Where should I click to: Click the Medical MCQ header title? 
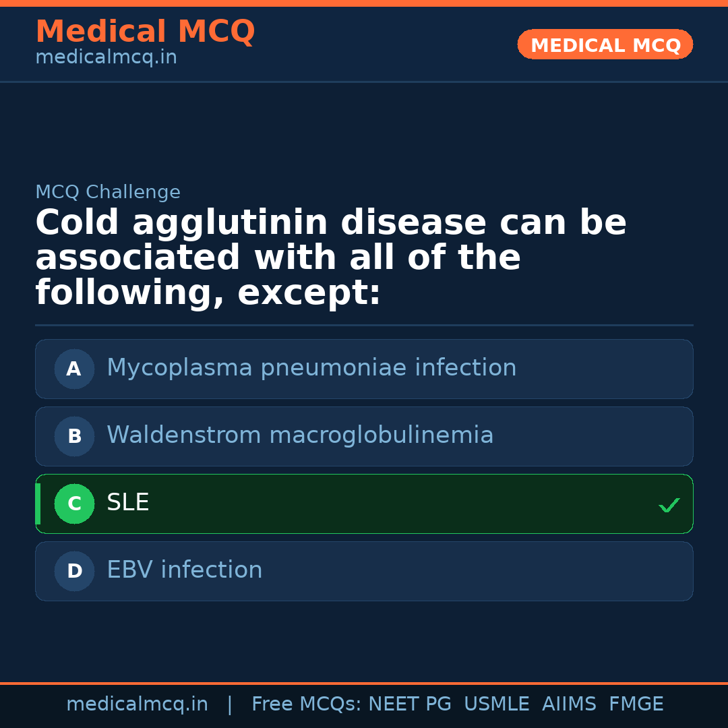[x=145, y=32]
